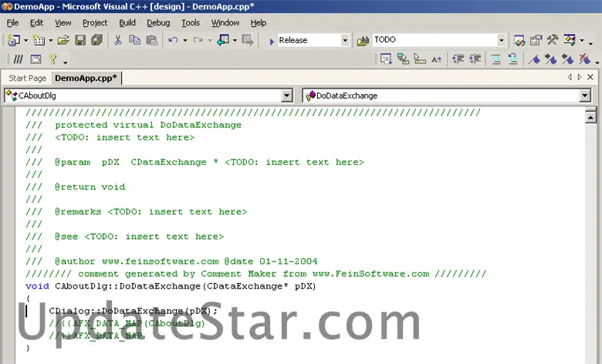Viewport: 602px width, 364px height.
Task: Click the Navigate Backward icon
Action: click(x=223, y=40)
